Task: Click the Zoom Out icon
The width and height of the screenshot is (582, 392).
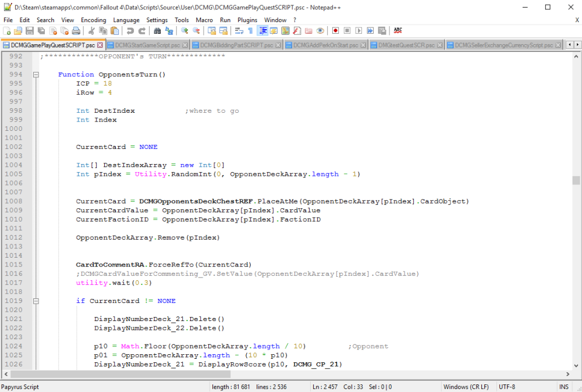Action: coord(196,31)
